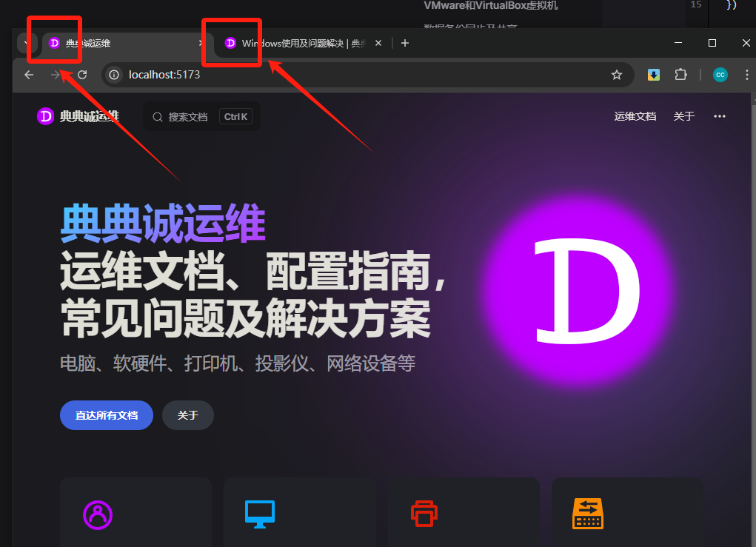The image size is (756, 547).
Task: Click the purple user circle feature icon
Action: click(98, 514)
